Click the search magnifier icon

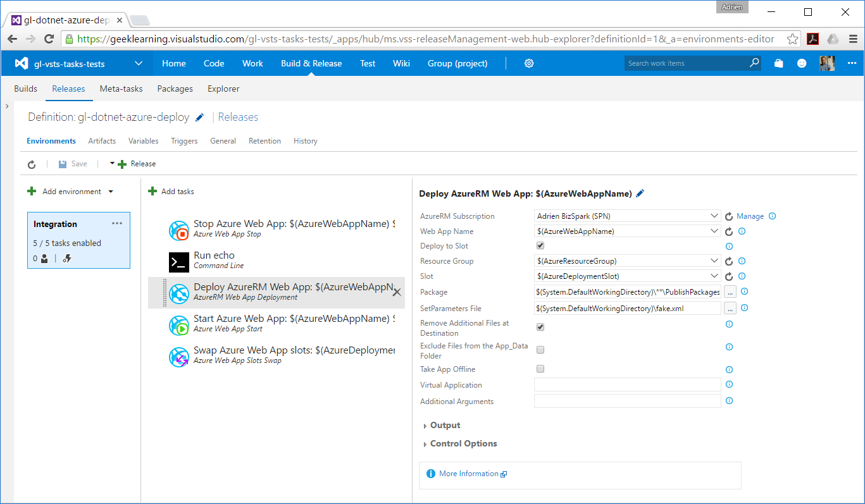click(x=754, y=63)
